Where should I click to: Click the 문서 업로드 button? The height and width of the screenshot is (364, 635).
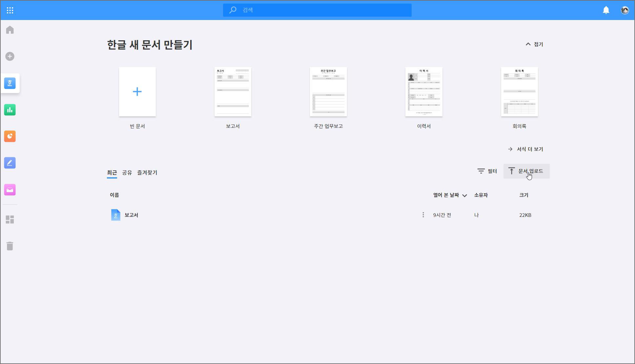click(x=526, y=171)
